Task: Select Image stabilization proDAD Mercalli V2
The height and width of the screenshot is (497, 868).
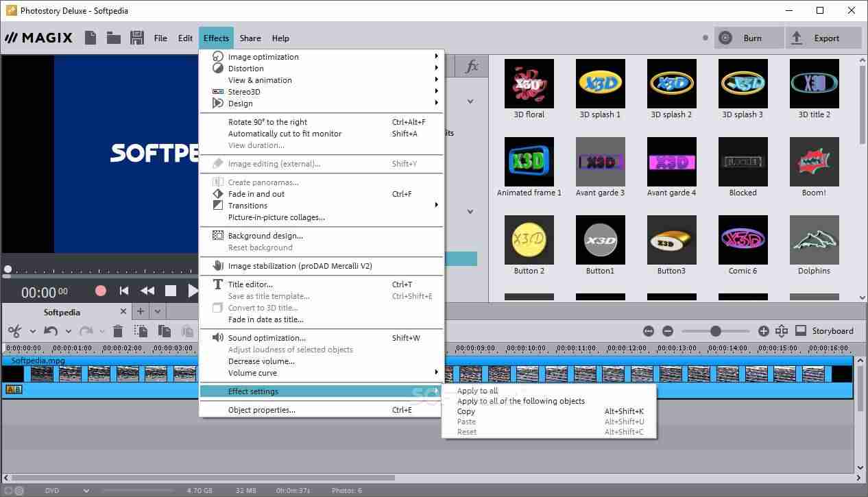Action: (x=300, y=266)
